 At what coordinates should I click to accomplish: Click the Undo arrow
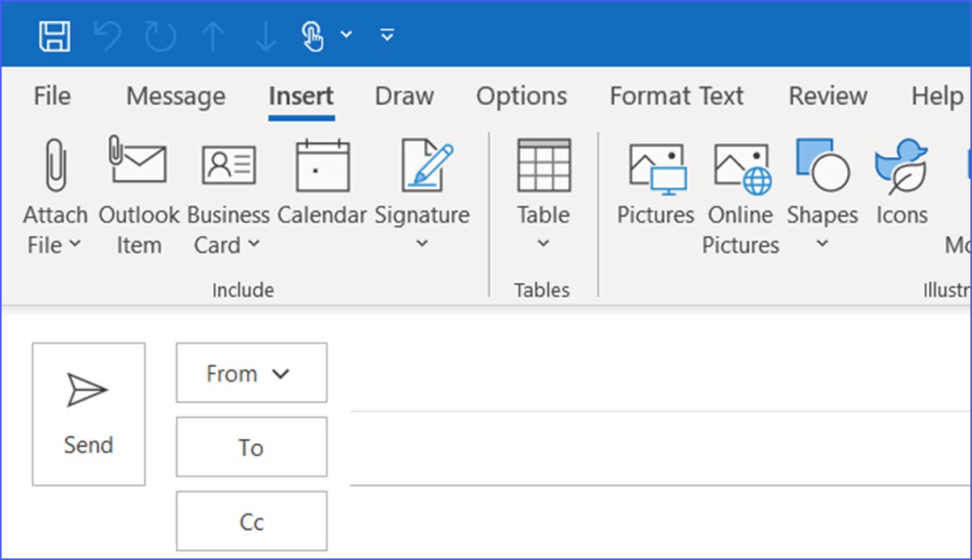pyautogui.click(x=107, y=34)
